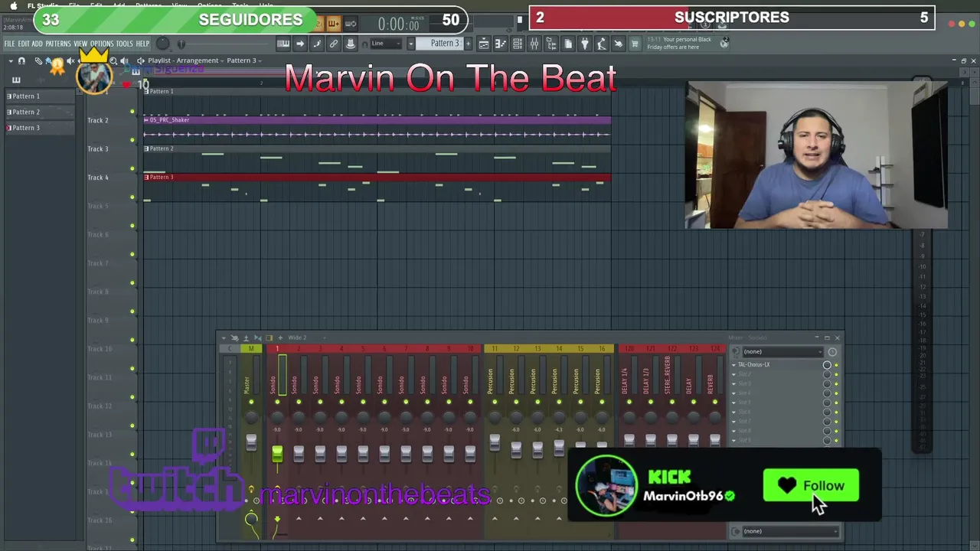Open the playlist view icon in the toolbar
This screenshot has width=980, height=551.
484,44
